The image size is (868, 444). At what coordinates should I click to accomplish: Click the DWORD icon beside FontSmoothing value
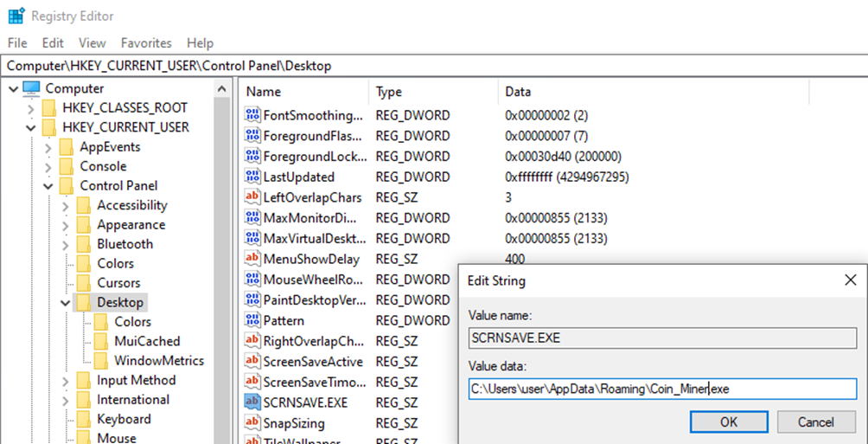click(x=252, y=115)
